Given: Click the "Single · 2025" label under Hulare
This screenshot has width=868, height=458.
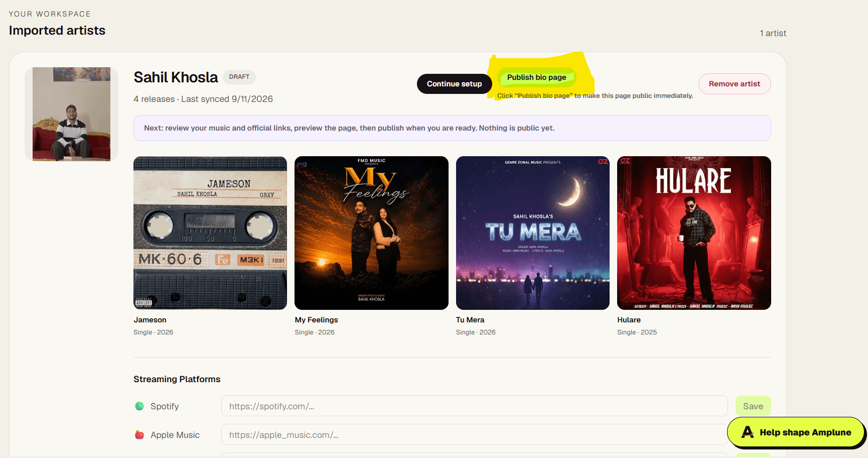Looking at the screenshot, I should coord(637,332).
